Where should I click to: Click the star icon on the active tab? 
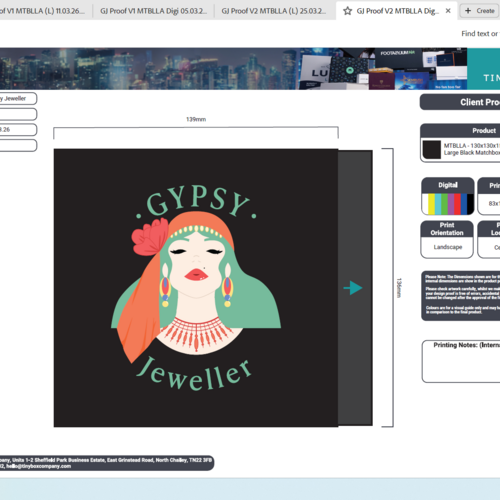(347, 11)
